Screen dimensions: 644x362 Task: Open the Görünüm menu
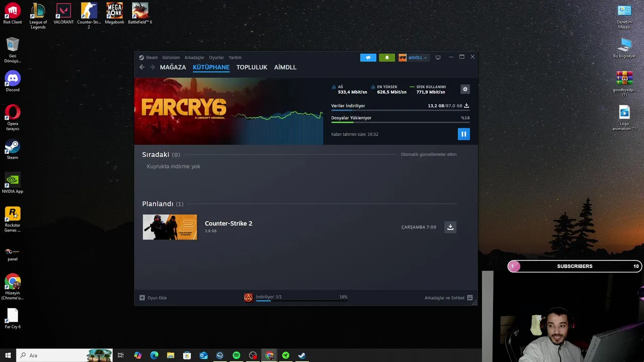171,57
